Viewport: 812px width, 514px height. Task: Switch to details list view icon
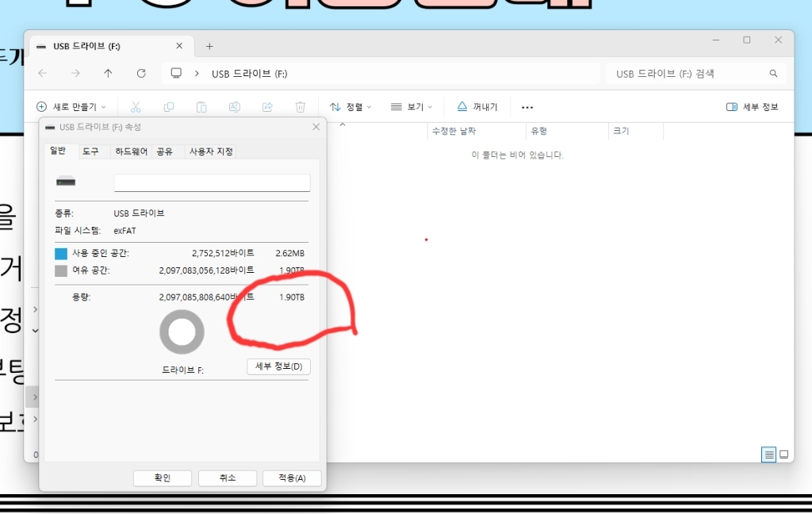(x=768, y=455)
